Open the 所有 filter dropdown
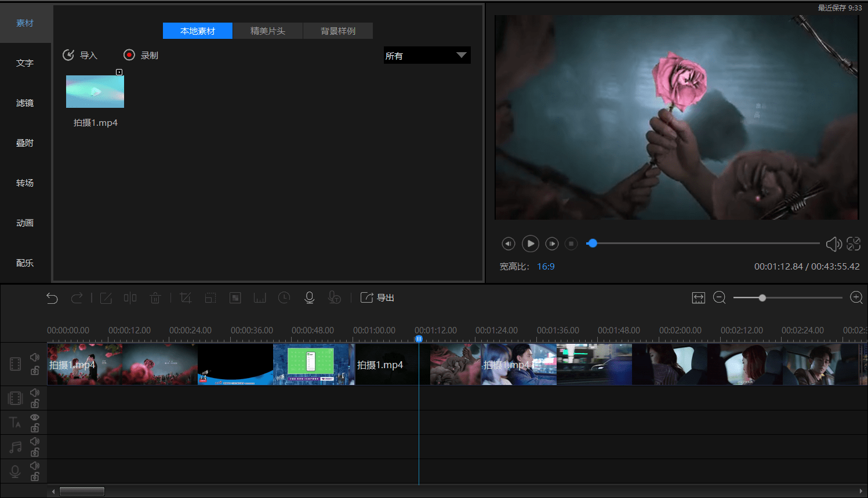 click(x=427, y=56)
